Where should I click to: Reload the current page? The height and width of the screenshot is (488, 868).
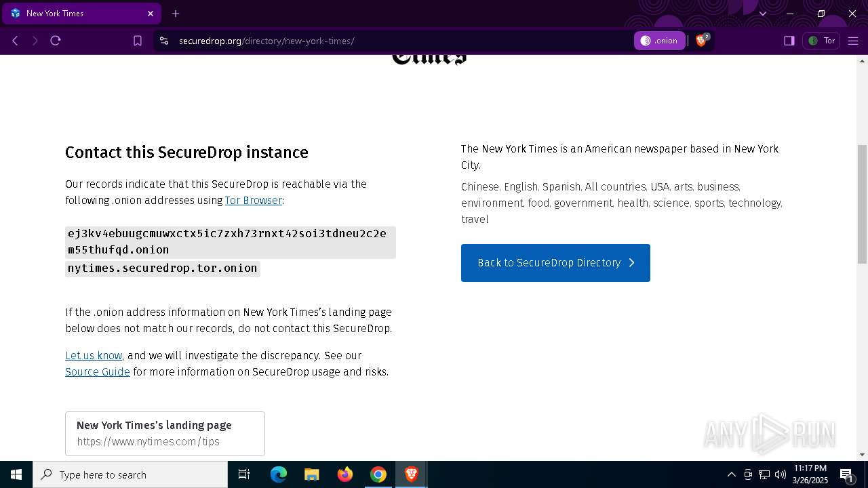point(56,41)
